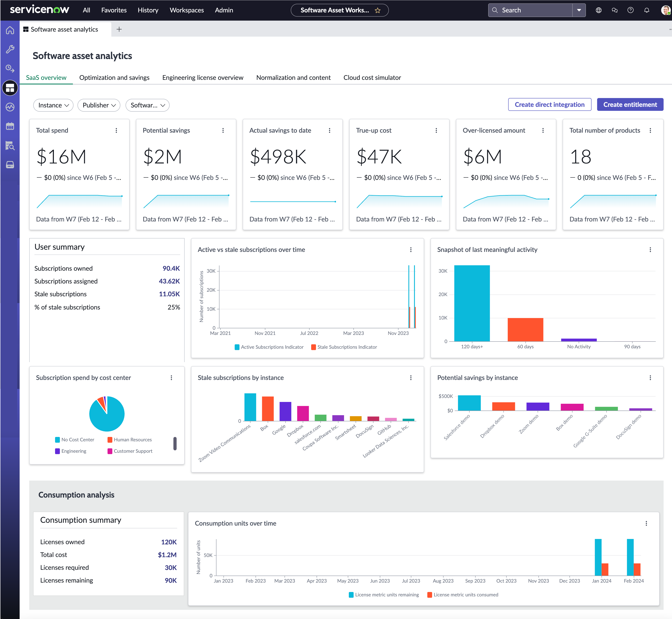
Task: Click the globe icon in header
Action: coord(599,10)
